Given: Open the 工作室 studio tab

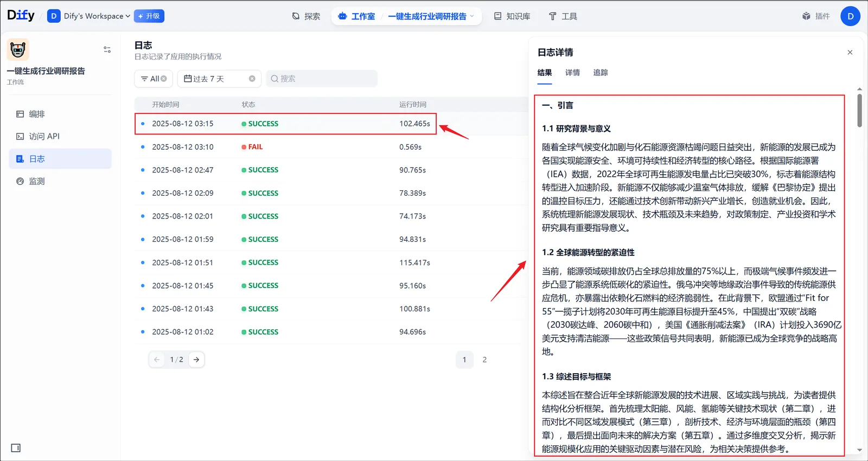Looking at the screenshot, I should click(x=356, y=16).
